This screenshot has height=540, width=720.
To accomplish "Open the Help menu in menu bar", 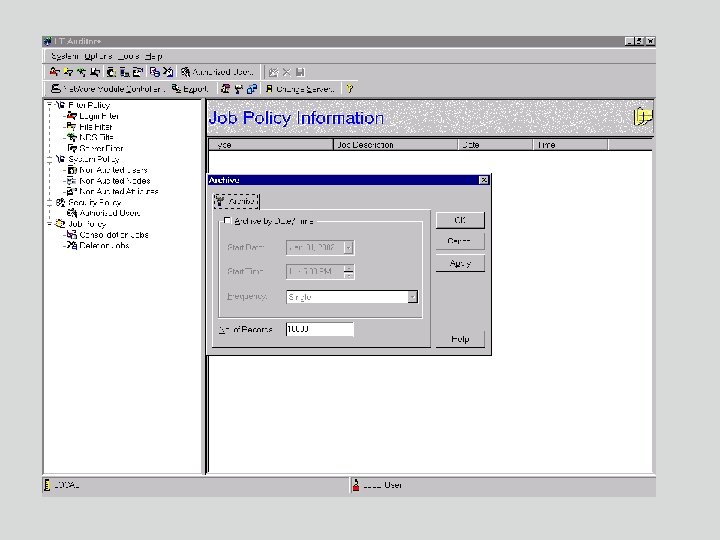I will [x=153, y=56].
